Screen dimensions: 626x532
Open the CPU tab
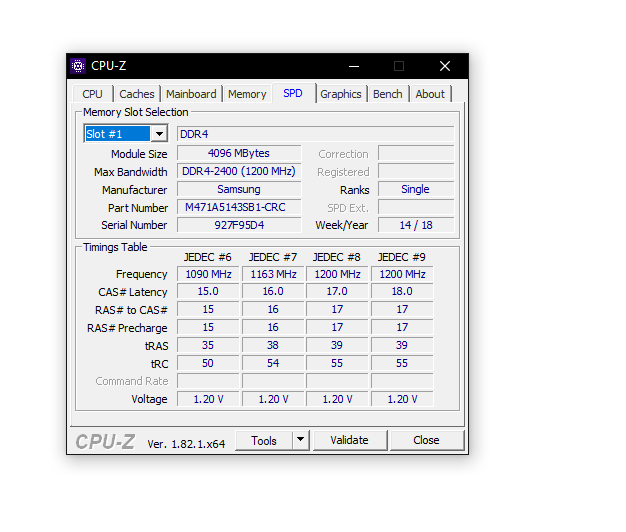click(93, 94)
